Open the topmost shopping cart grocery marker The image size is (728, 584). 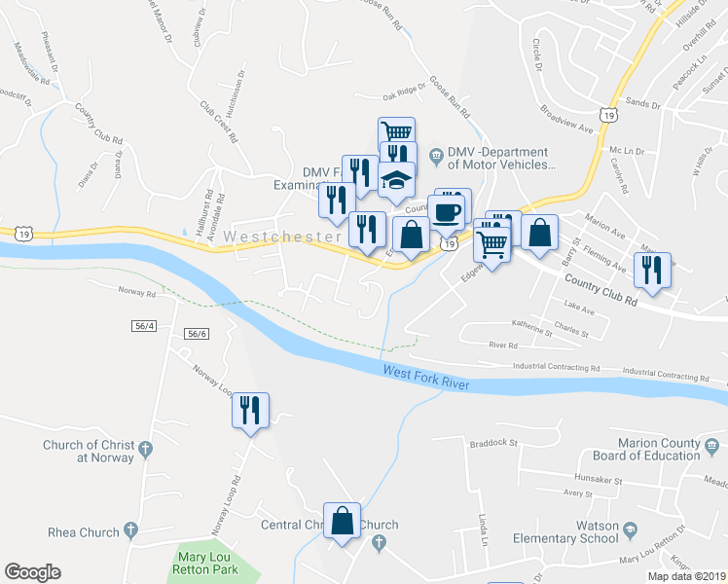396,130
